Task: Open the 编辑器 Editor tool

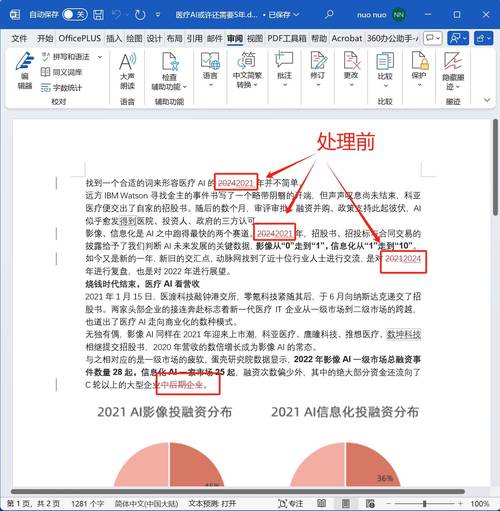Action: point(25,71)
